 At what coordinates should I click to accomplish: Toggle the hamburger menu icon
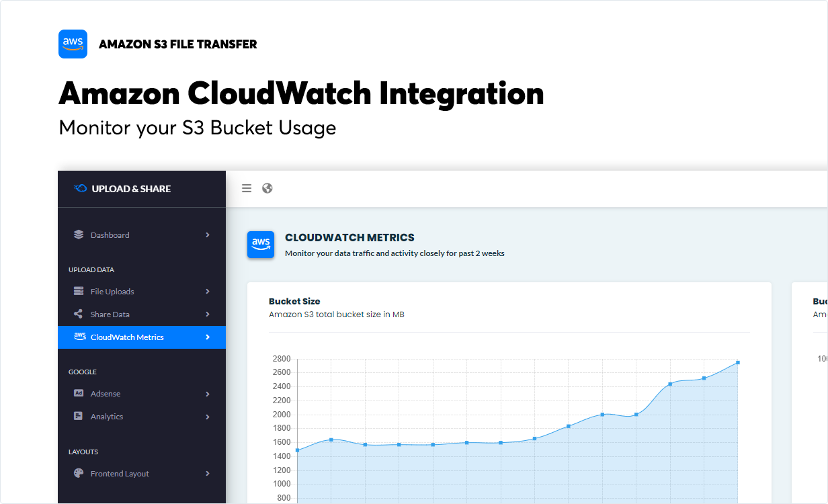[247, 188]
